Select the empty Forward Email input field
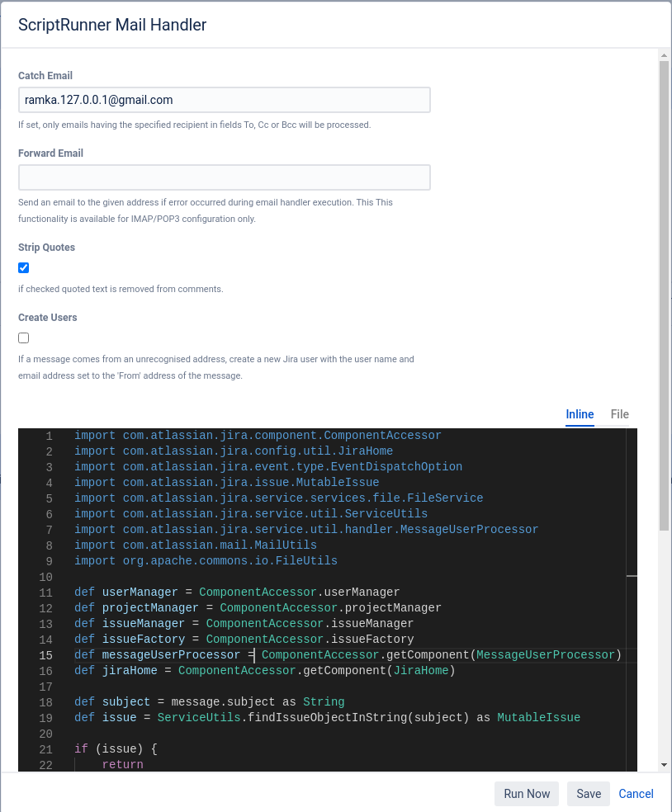Screen dimensions: 672x812 tap(225, 177)
